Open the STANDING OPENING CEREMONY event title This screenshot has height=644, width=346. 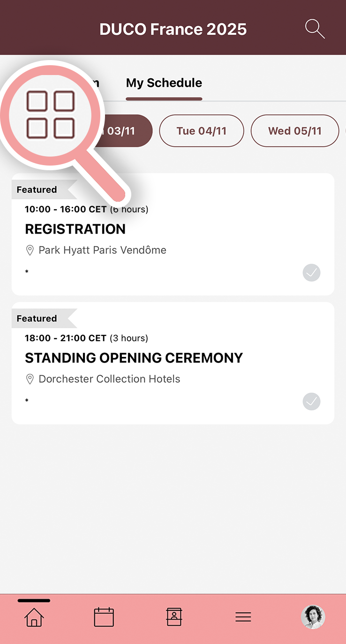tap(134, 358)
